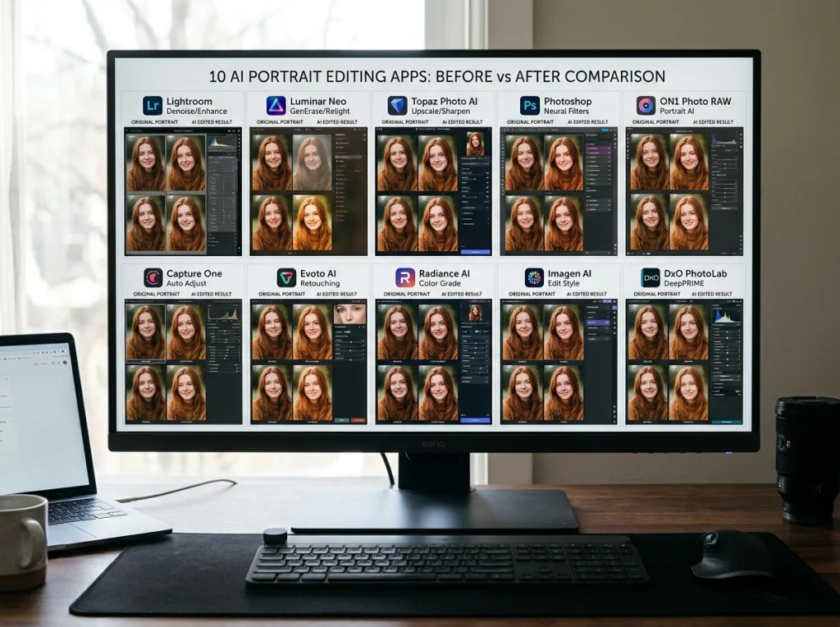Screen dimensions: 840x627
Task: Click the 'Imagen AI' app name
Action: 569,273
